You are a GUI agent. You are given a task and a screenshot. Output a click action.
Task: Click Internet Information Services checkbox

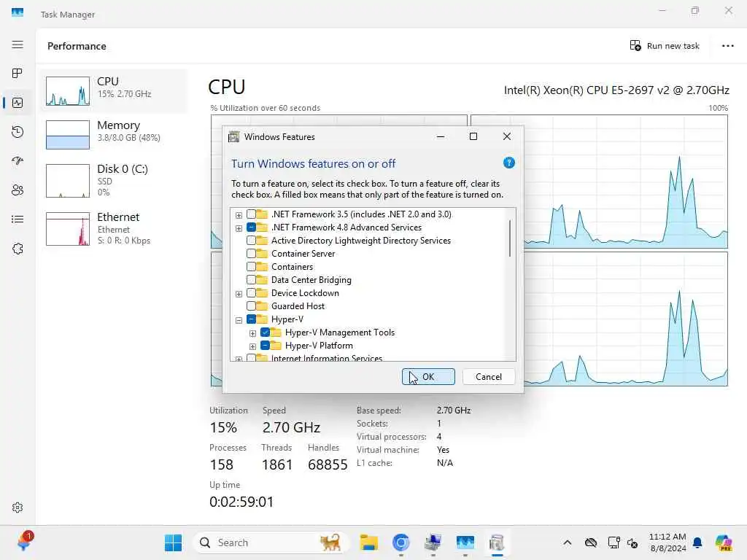click(251, 358)
